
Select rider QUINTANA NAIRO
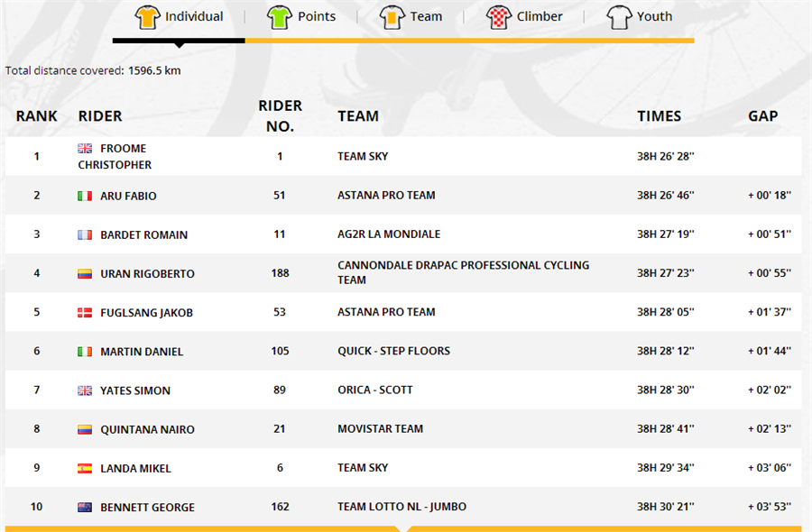pyautogui.click(x=148, y=429)
